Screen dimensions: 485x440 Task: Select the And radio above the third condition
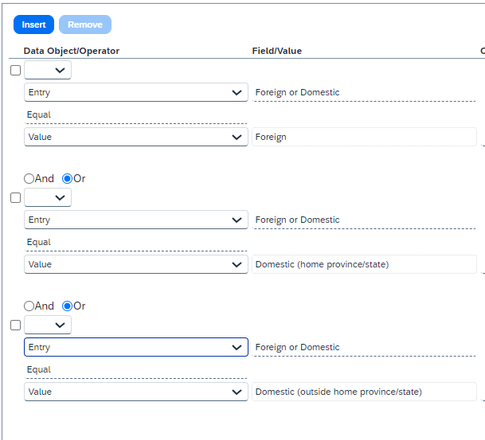[29, 306]
